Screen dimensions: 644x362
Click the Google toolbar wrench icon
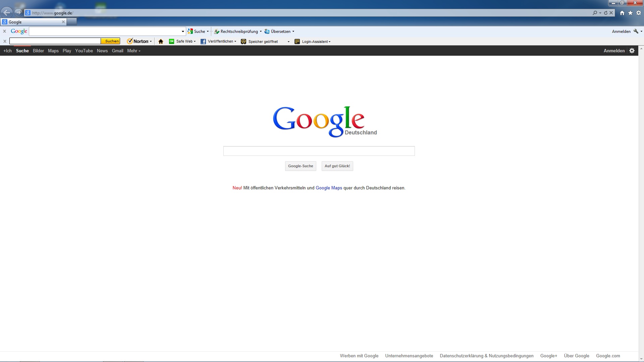pos(636,31)
